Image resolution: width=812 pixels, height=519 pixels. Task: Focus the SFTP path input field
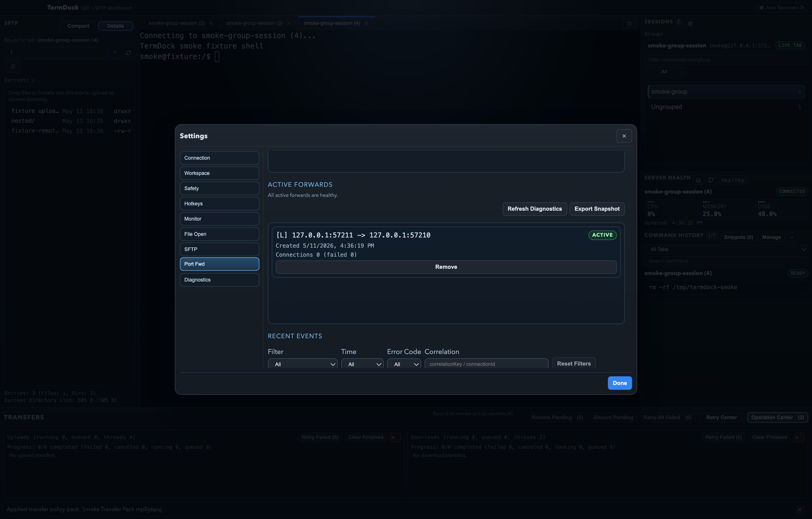coord(56,53)
